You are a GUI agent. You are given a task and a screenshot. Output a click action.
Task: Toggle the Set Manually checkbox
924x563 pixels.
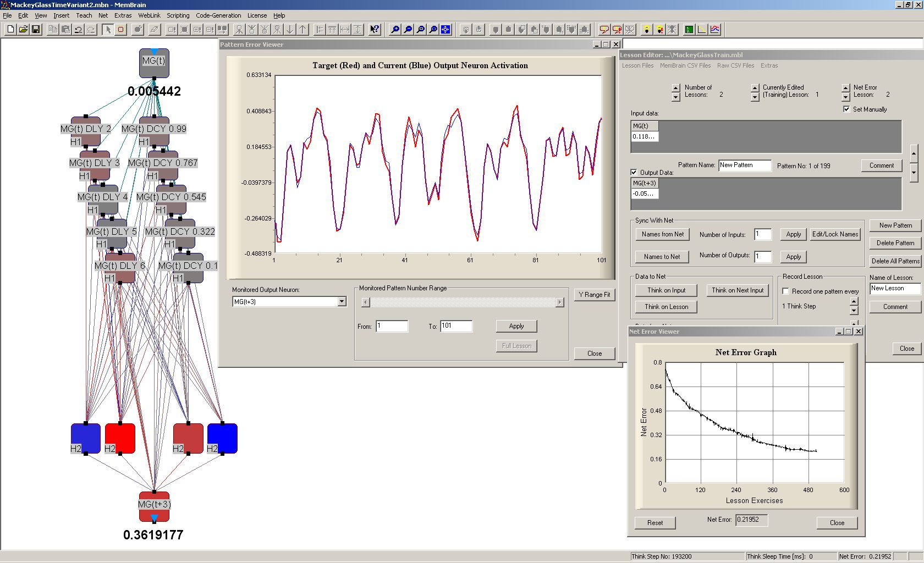(x=846, y=109)
